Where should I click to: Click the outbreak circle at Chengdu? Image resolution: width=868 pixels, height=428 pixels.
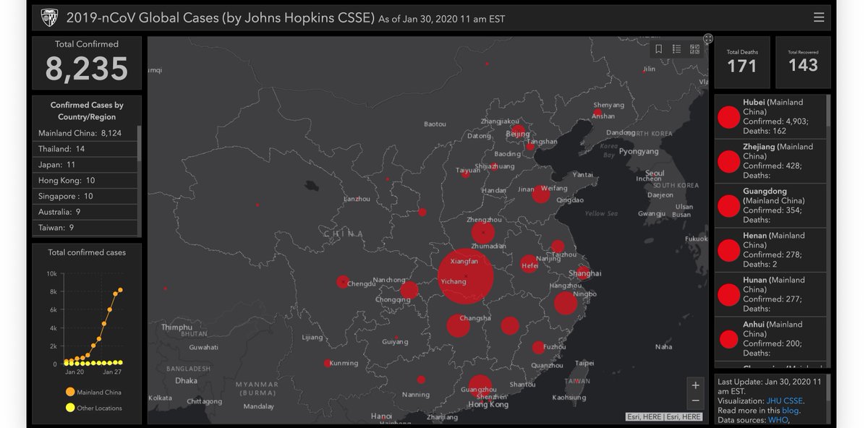[x=343, y=282]
